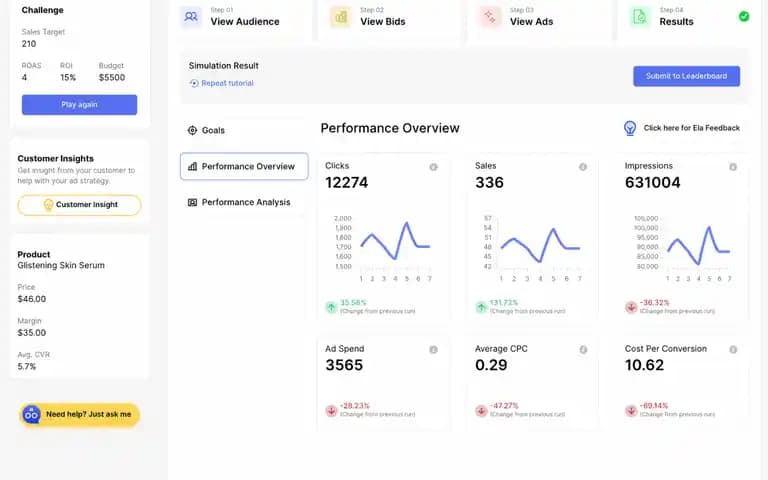Click the Impressions line chart
This screenshot has width=768, height=480.
point(683,247)
